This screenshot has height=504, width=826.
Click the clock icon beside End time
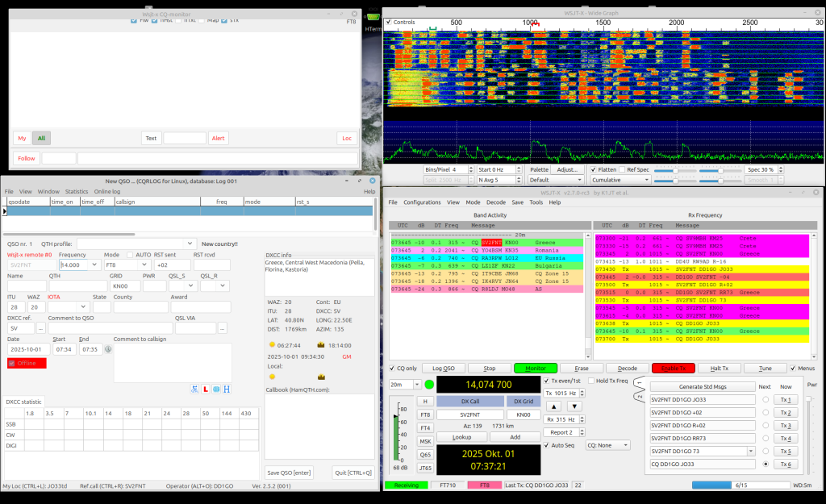pos(108,349)
